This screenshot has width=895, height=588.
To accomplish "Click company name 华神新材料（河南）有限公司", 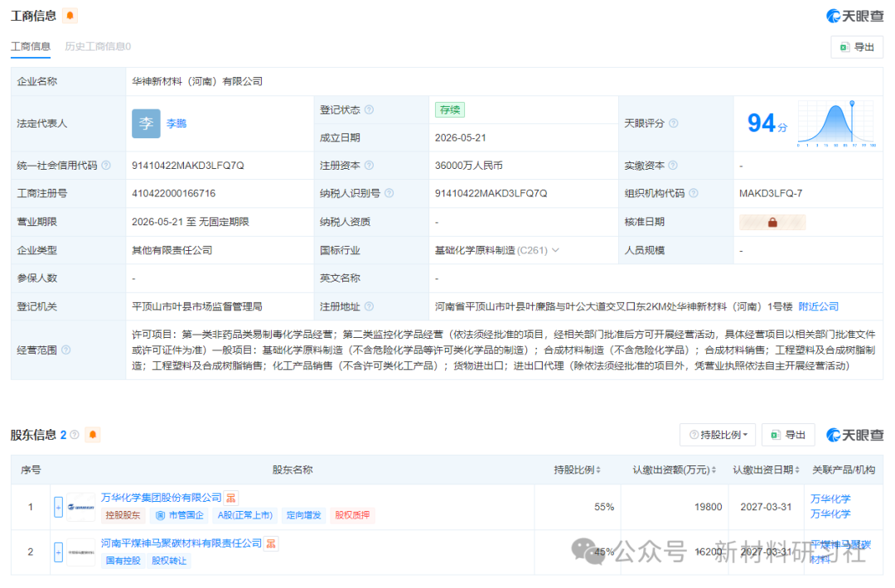I will (197, 81).
